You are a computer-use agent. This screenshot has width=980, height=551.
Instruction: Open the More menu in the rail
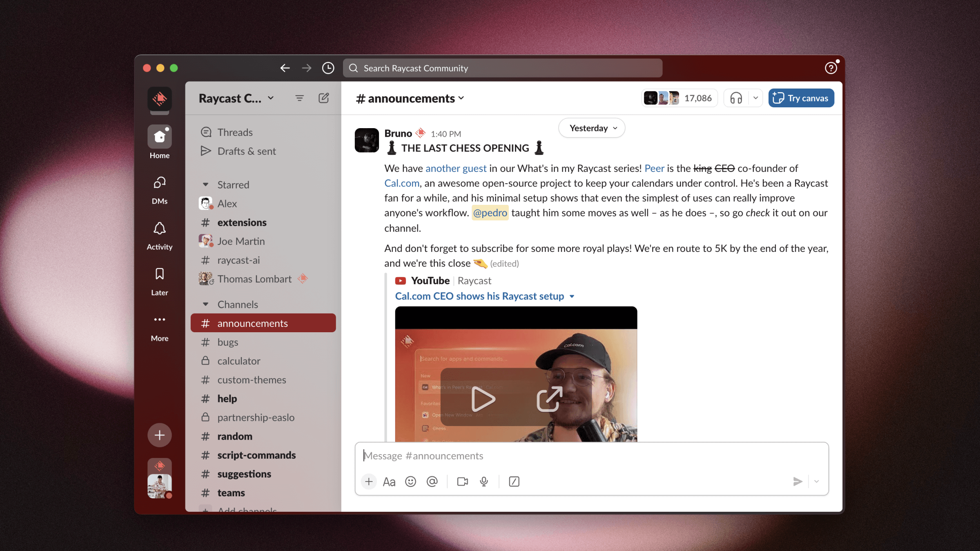(x=160, y=327)
